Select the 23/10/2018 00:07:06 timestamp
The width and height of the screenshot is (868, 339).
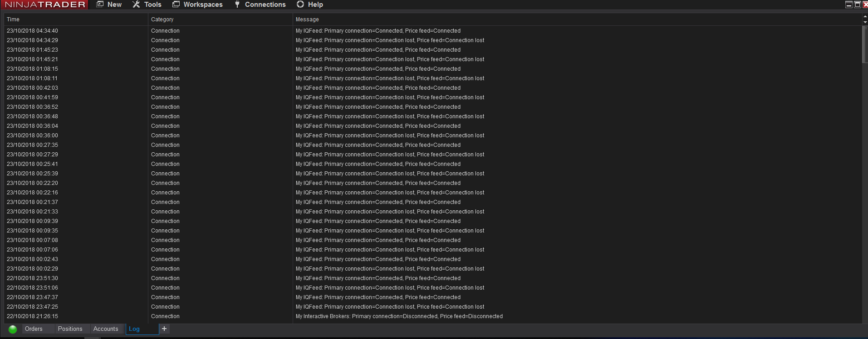(x=32, y=250)
